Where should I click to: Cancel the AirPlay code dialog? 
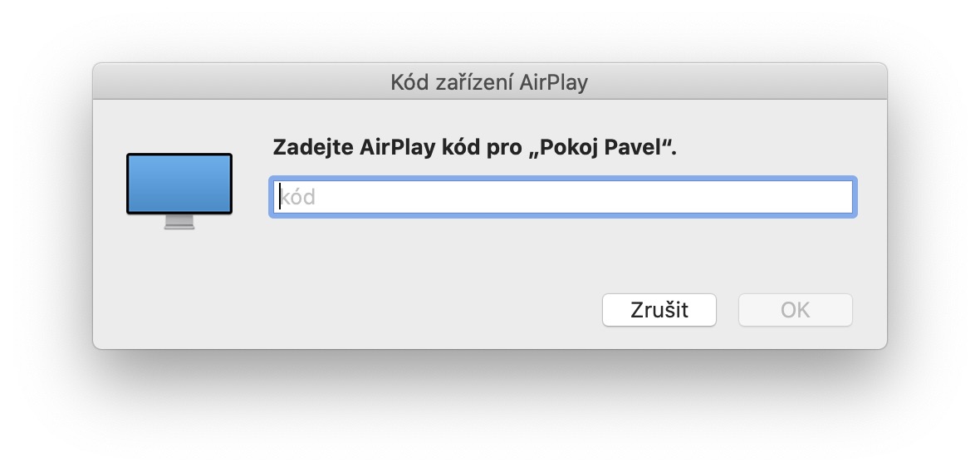(x=659, y=310)
